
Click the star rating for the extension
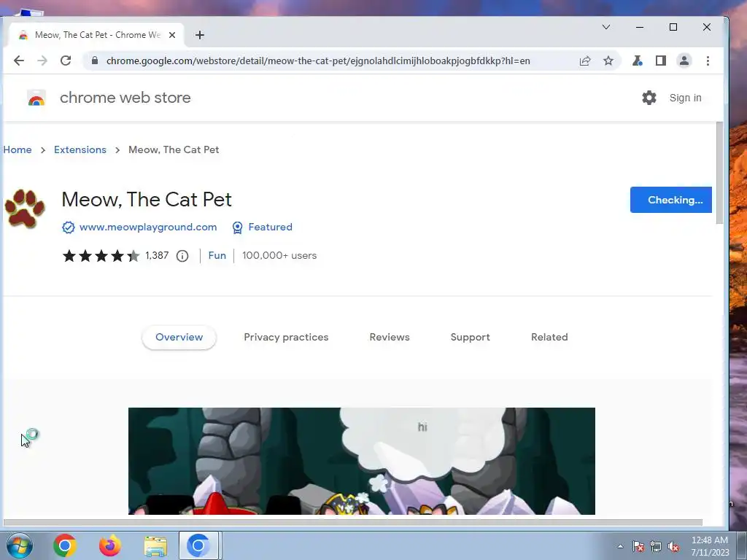(101, 256)
